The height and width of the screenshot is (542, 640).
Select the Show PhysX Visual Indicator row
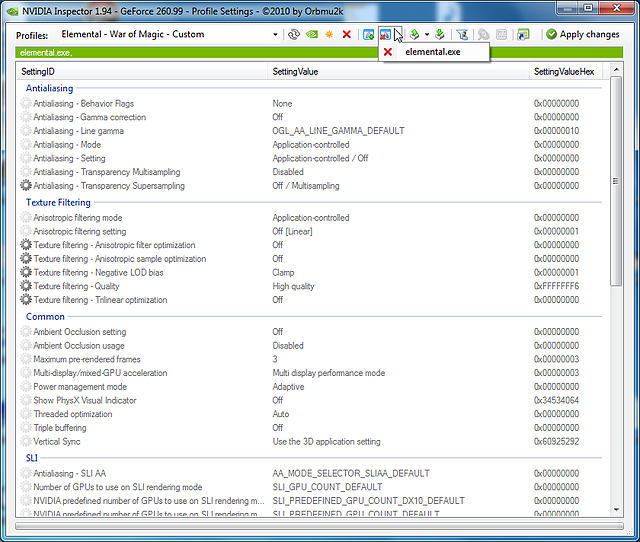(312, 400)
